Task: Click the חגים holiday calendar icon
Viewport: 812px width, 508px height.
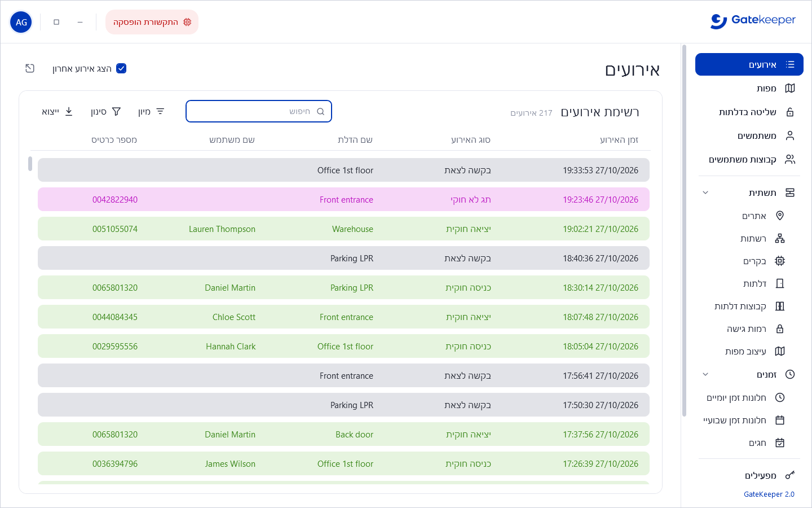Action: [x=780, y=443]
